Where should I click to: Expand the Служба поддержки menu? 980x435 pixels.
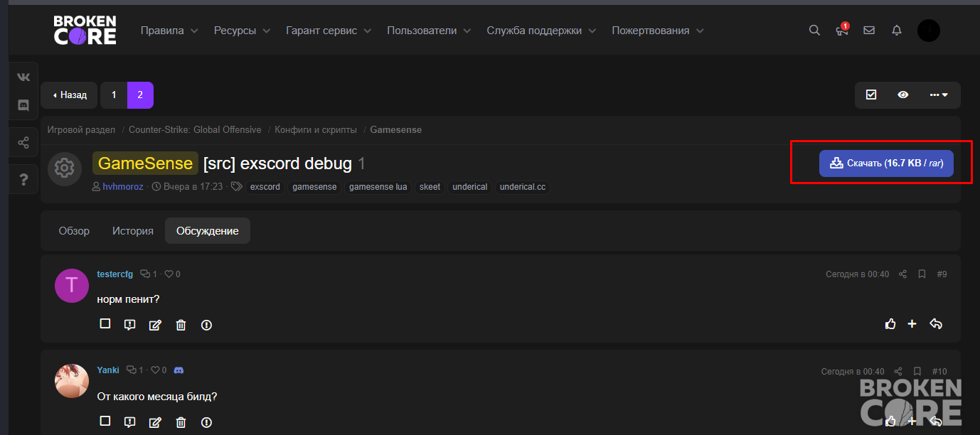coord(541,31)
